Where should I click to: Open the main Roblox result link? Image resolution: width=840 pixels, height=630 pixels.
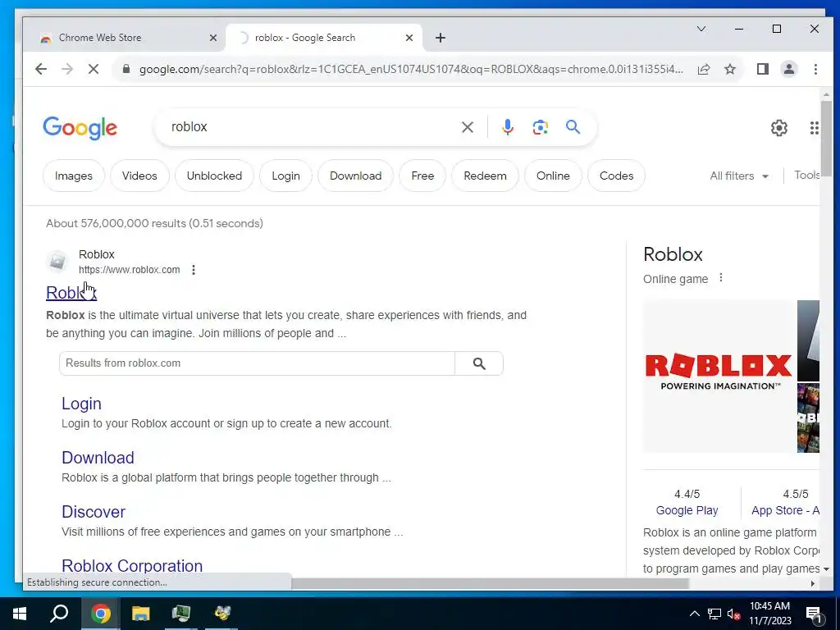point(71,293)
